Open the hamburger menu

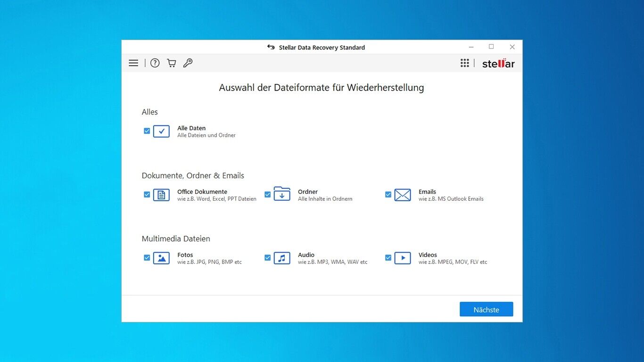coord(133,63)
